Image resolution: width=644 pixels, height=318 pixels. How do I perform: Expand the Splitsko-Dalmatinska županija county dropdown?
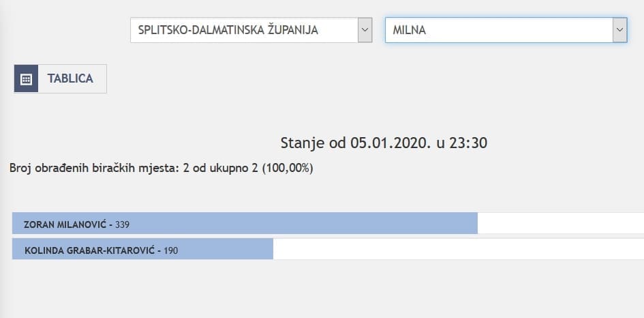tap(244, 30)
